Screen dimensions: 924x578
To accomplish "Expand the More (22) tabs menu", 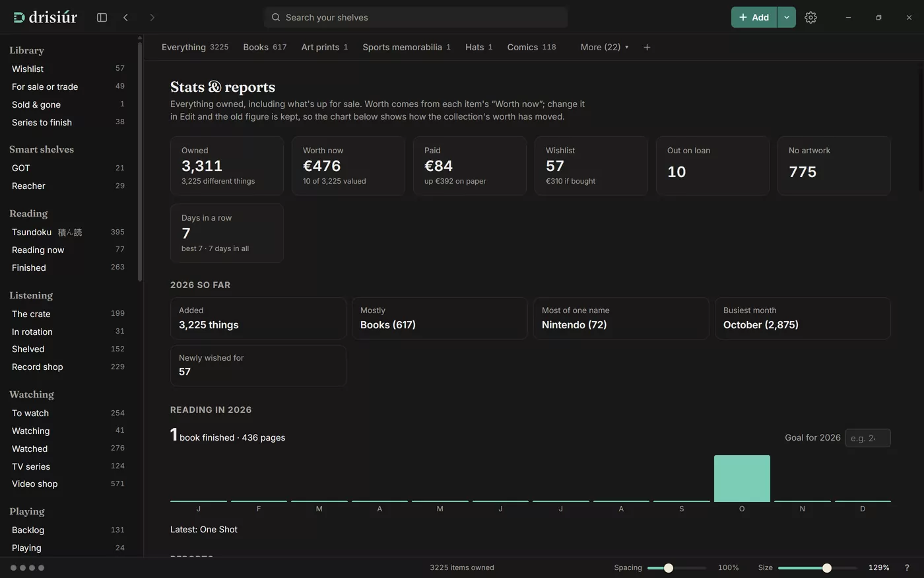I will (605, 47).
